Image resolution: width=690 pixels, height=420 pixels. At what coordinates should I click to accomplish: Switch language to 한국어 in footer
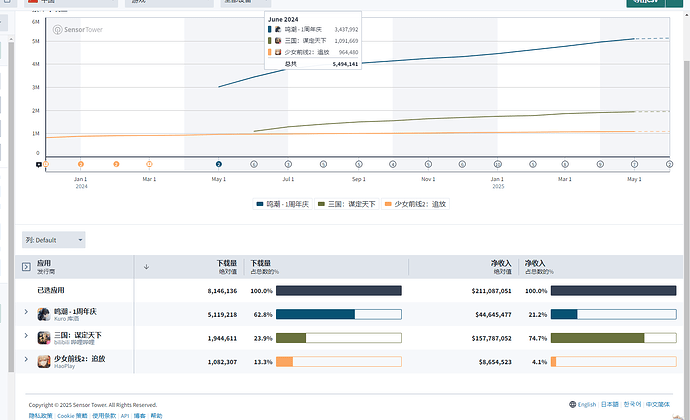632,404
